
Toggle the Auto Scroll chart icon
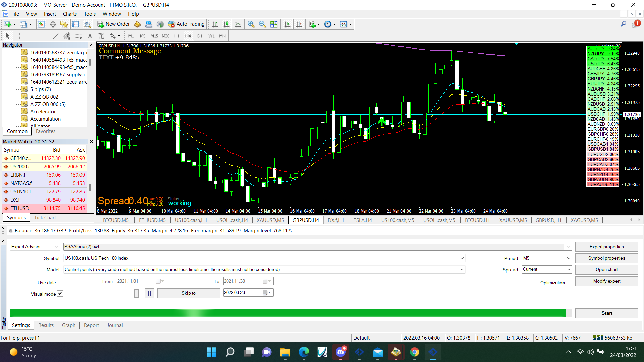[287, 24]
